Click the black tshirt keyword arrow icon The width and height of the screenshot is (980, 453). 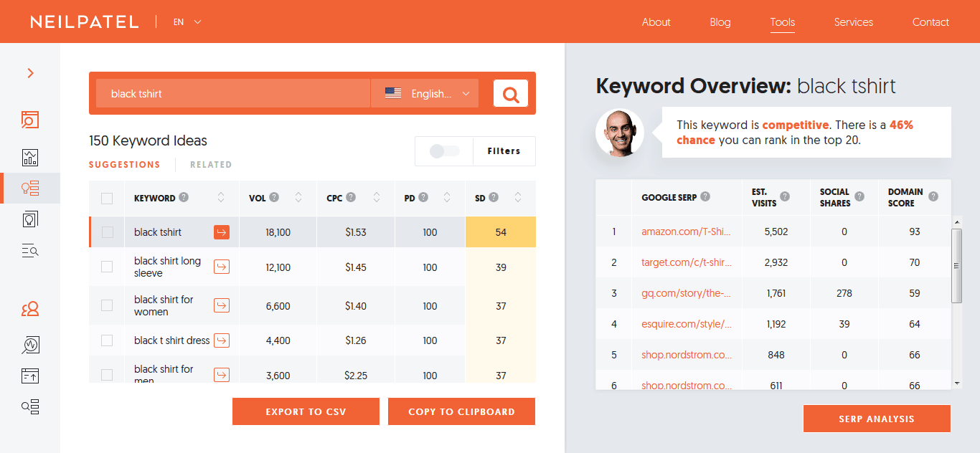tap(222, 232)
